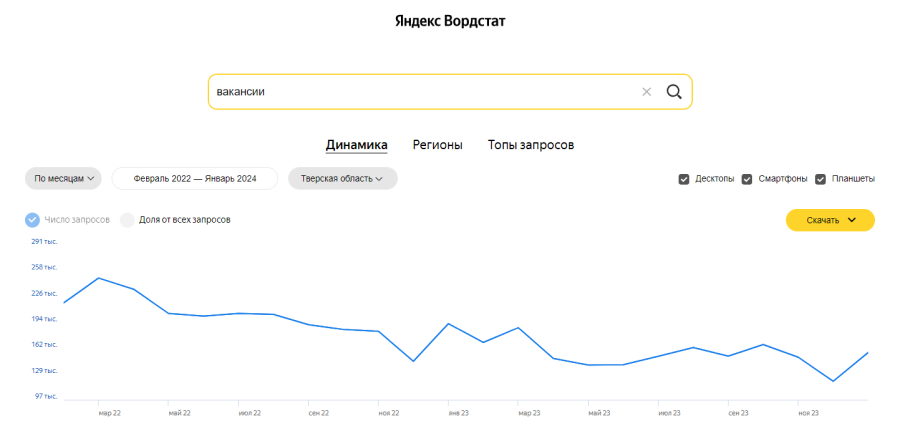Viewport: 900px width, 430px height.
Task: Clear the search field with X icon
Action: 646,92
